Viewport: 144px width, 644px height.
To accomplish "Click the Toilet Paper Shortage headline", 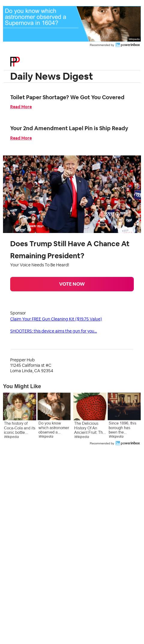I will coord(67,97).
